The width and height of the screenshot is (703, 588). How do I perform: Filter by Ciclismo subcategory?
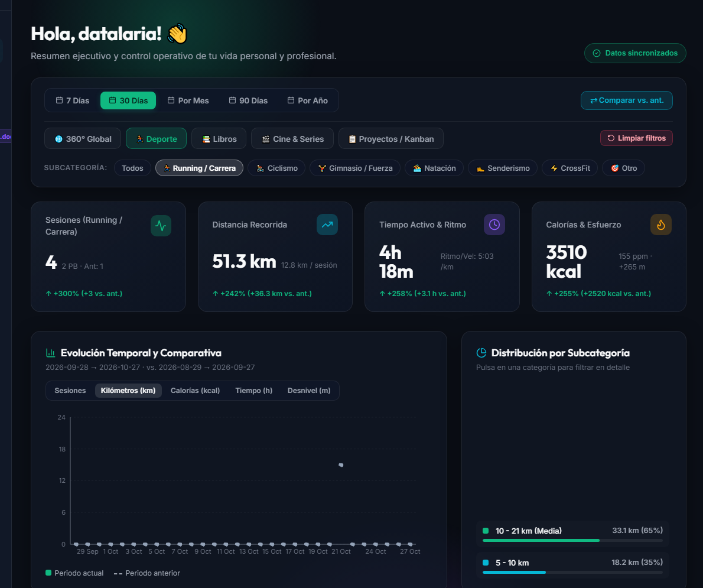276,168
